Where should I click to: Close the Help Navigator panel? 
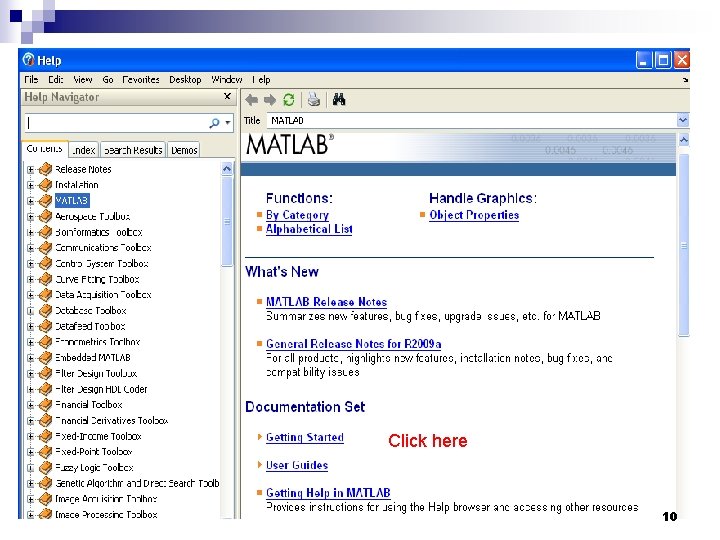(x=227, y=96)
